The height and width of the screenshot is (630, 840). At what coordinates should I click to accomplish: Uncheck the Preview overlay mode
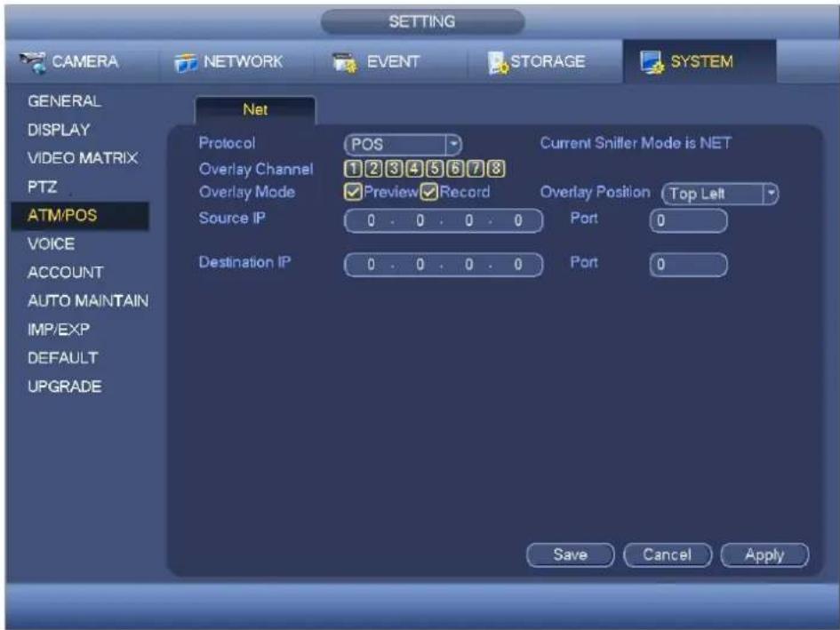point(353,192)
